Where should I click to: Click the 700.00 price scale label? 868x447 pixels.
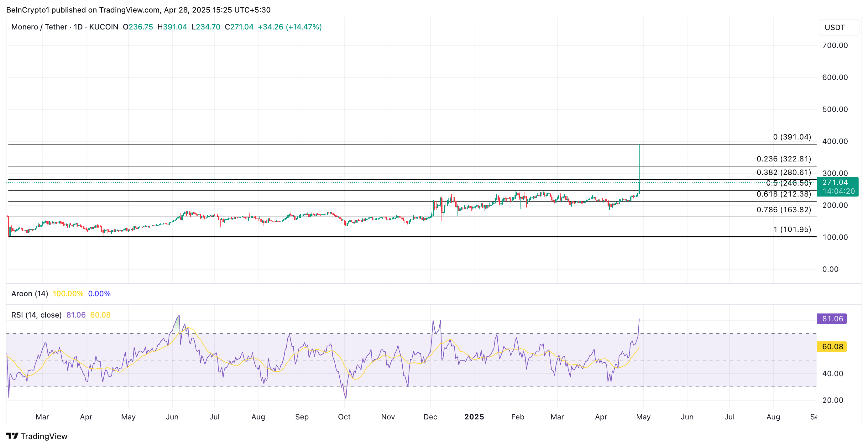pos(835,45)
